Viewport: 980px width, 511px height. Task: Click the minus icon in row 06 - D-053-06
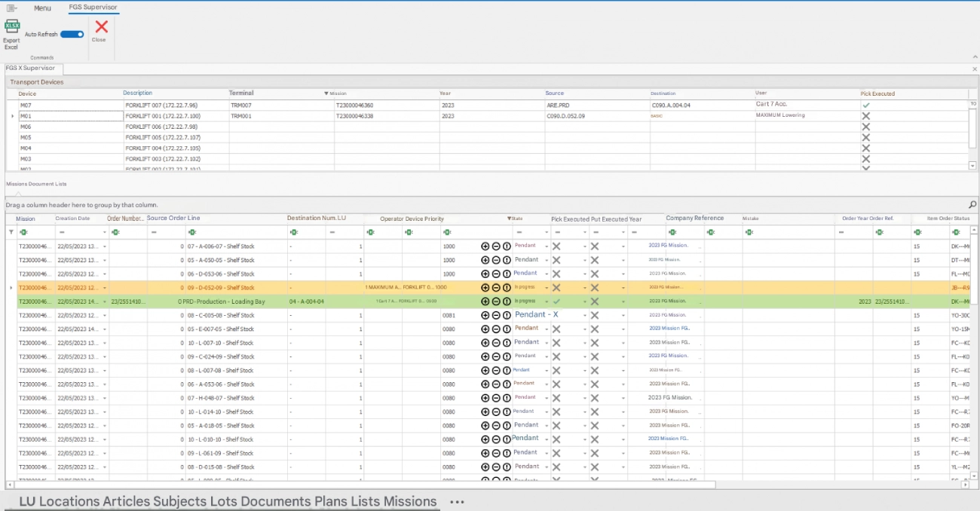[x=496, y=274]
